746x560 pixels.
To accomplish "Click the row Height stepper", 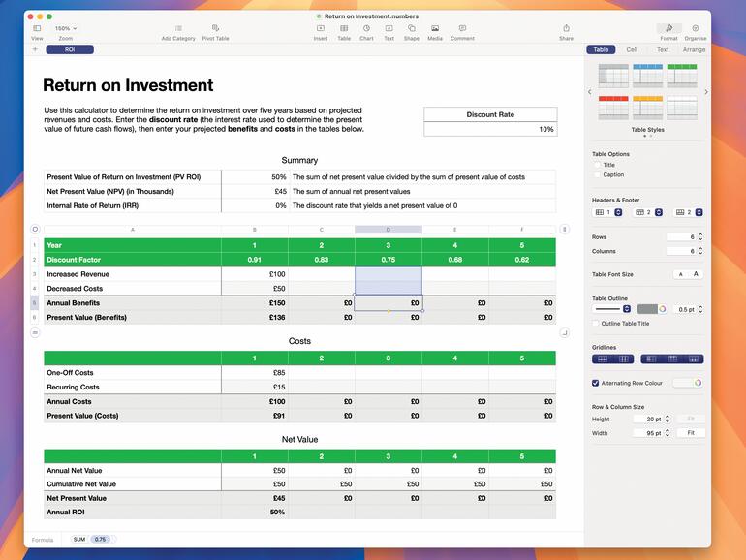I will click(x=667, y=419).
